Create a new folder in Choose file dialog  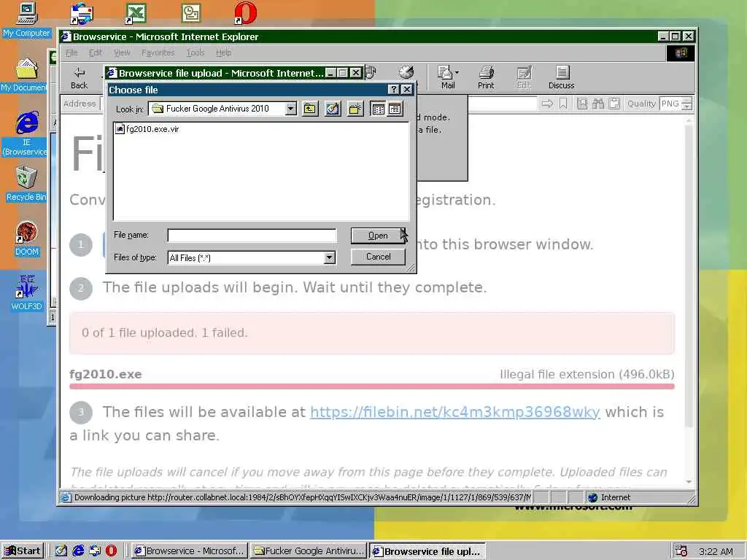[355, 109]
